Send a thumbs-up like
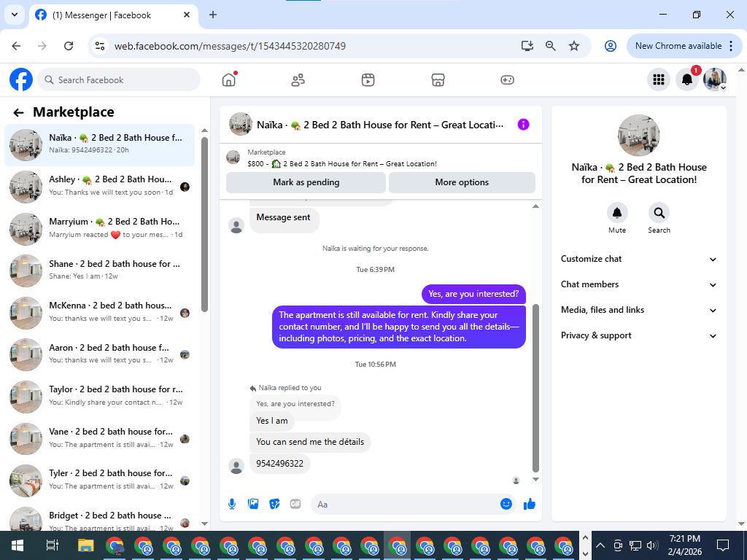This screenshot has height=560, width=747. pyautogui.click(x=530, y=504)
